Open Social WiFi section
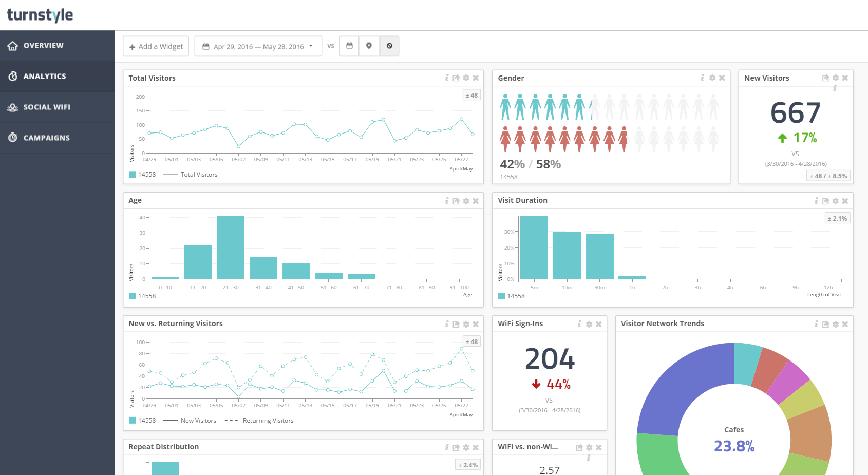The height and width of the screenshot is (475, 868). 58,107
